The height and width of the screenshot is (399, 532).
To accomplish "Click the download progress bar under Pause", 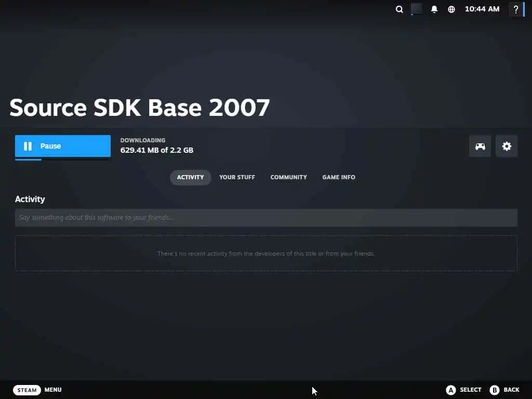I will [63, 159].
